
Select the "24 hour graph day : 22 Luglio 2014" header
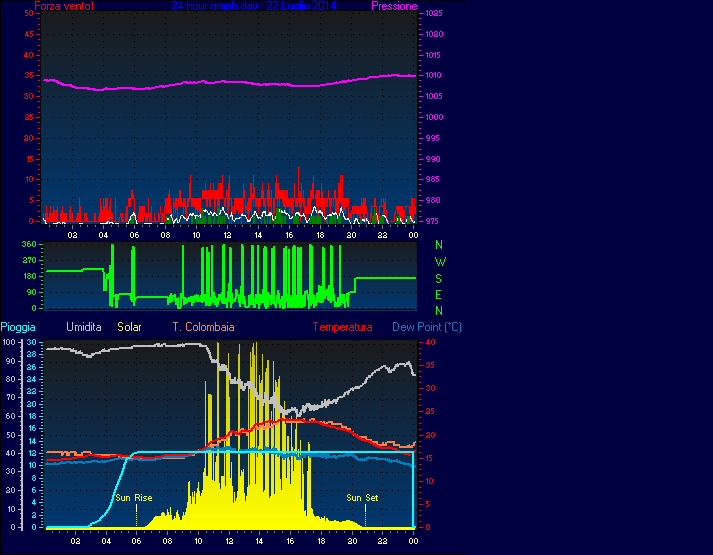click(x=254, y=6)
